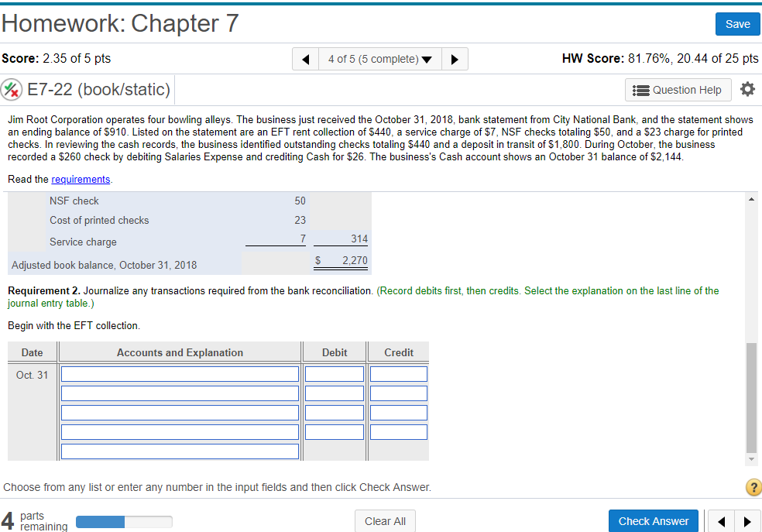Click the next question arrow
The height and width of the screenshot is (532, 762).
(456, 58)
